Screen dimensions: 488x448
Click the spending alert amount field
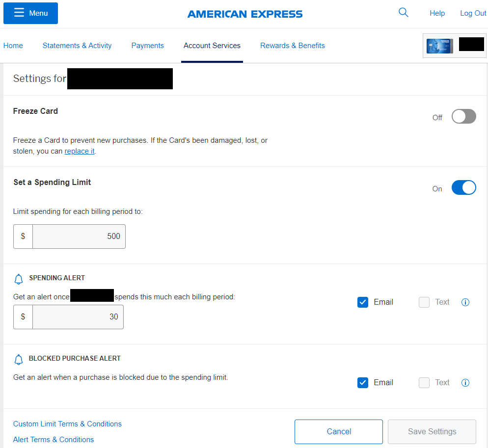pos(78,317)
